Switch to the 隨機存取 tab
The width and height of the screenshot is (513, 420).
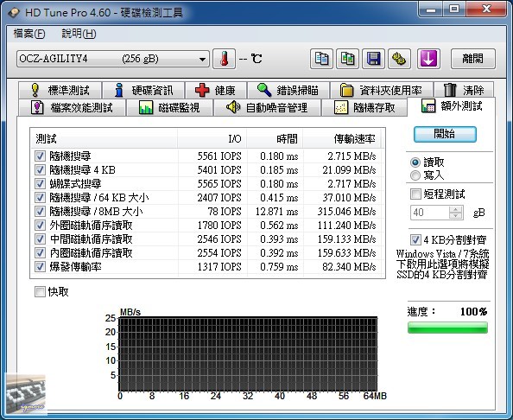point(364,107)
